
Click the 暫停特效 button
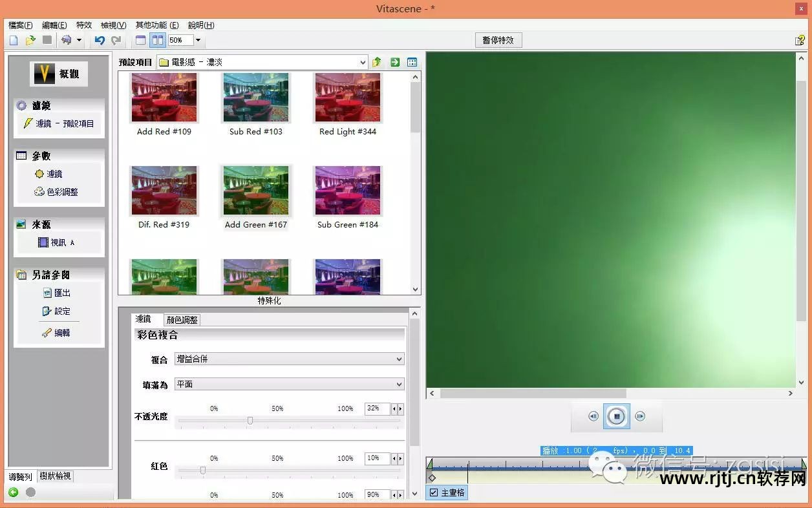[x=498, y=40]
